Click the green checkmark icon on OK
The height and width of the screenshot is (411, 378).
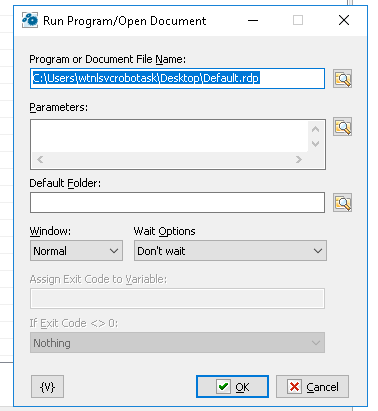(223, 387)
